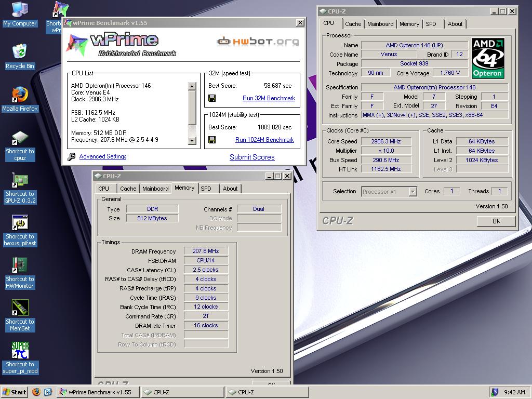Image resolution: width=532 pixels, height=399 pixels.
Task: Click the wPrime window title bar icon
Action: [x=68, y=23]
